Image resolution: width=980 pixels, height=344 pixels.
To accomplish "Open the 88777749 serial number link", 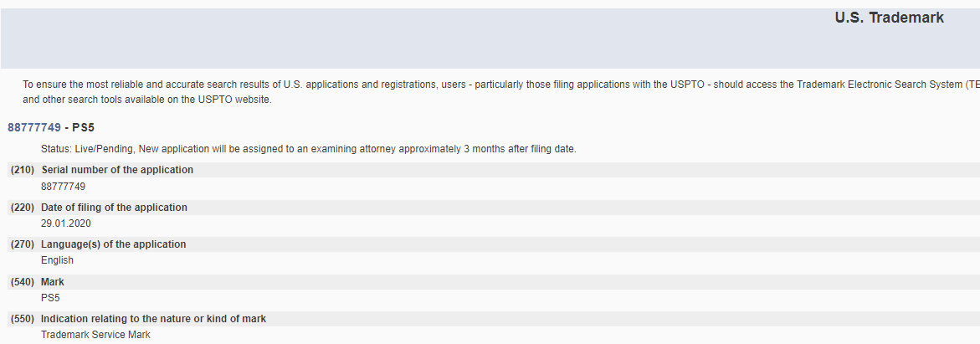I will click(x=34, y=127).
